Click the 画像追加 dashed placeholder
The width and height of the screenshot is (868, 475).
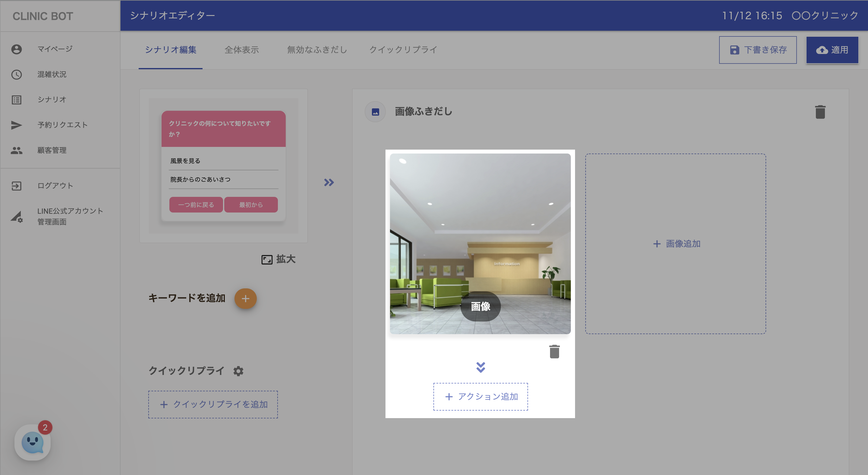[675, 244]
